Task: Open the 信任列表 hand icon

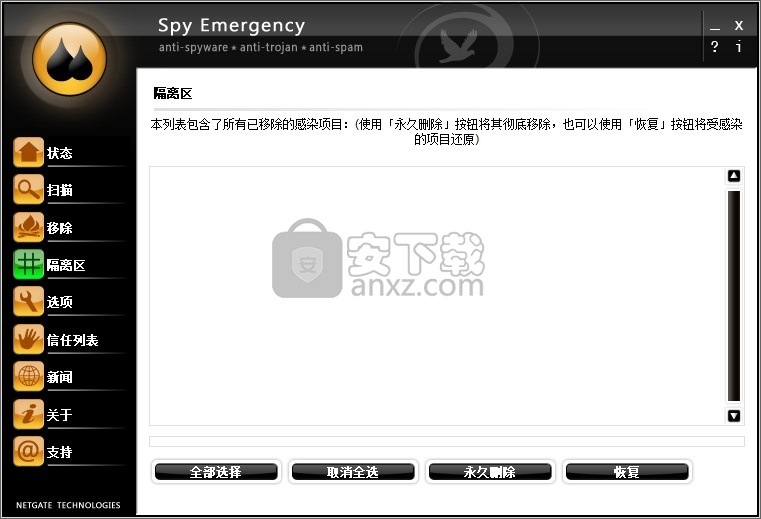Action: click(x=28, y=339)
